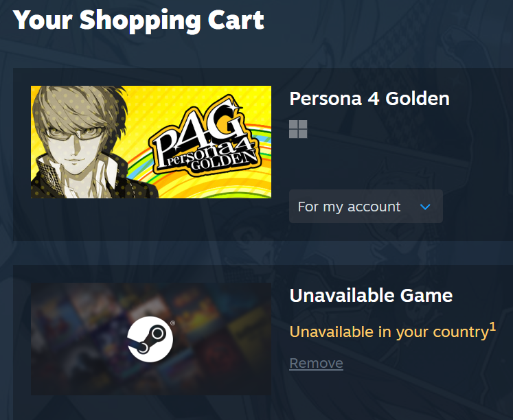Open the Persona 4 Golden title link
Screen dimensions: 513x420
coord(369,99)
